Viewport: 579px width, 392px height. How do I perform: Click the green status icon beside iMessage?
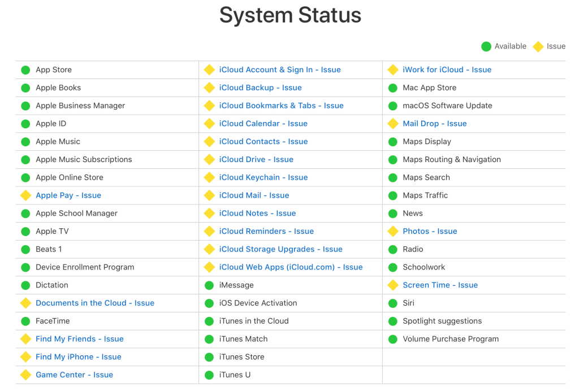click(209, 285)
